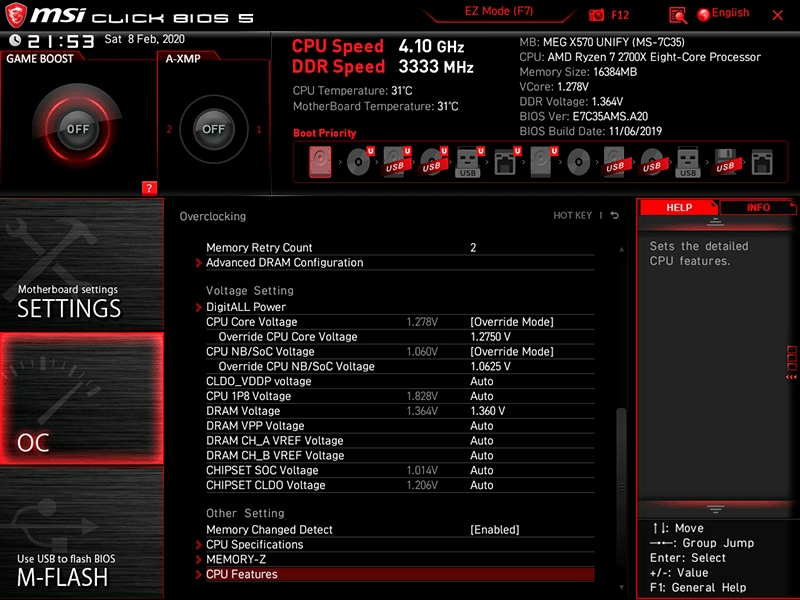Select the UEFI network boot icon
Image resolution: width=800 pixels, height=600 pixels.
coord(507,162)
